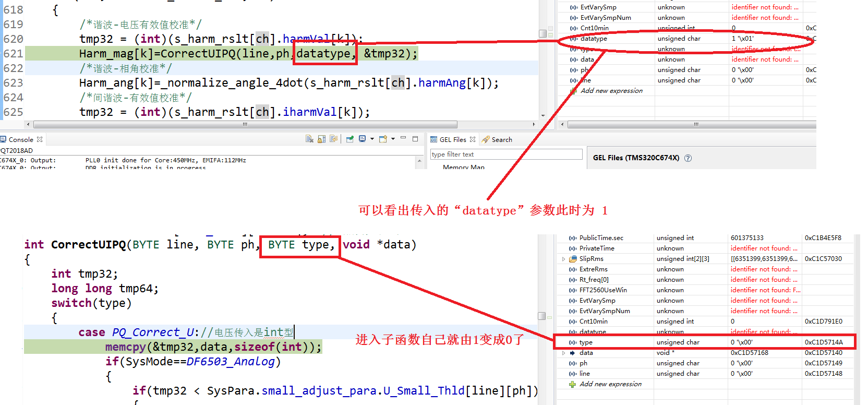Screen dimensions: 868x405
Task: Click the value 601375133 of PublicTime.sec
Action: tap(747, 238)
